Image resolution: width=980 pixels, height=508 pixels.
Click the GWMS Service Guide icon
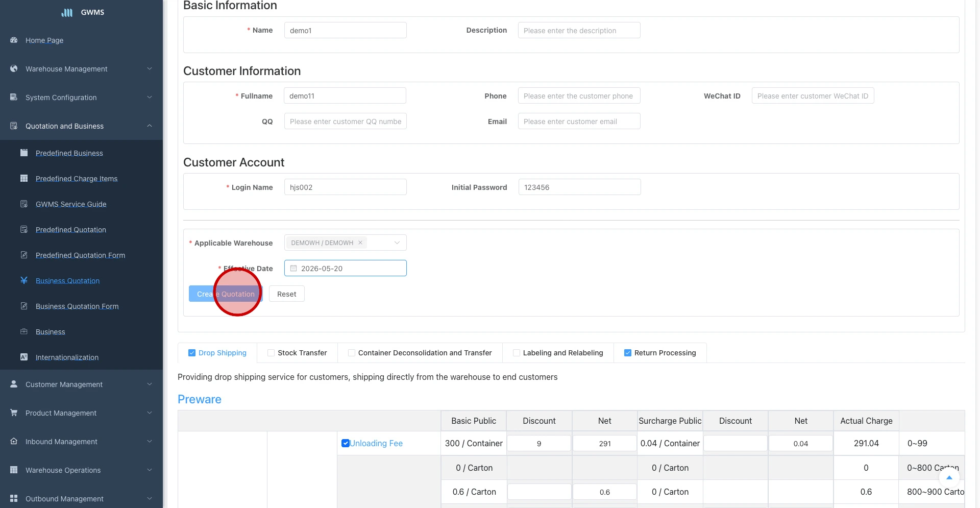(x=24, y=204)
